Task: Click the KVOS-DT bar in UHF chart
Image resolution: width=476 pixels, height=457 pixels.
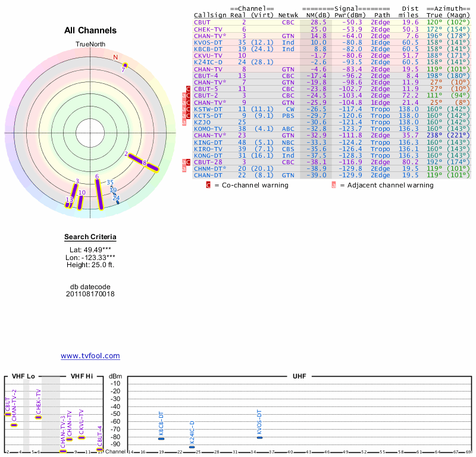Action: [259, 437]
